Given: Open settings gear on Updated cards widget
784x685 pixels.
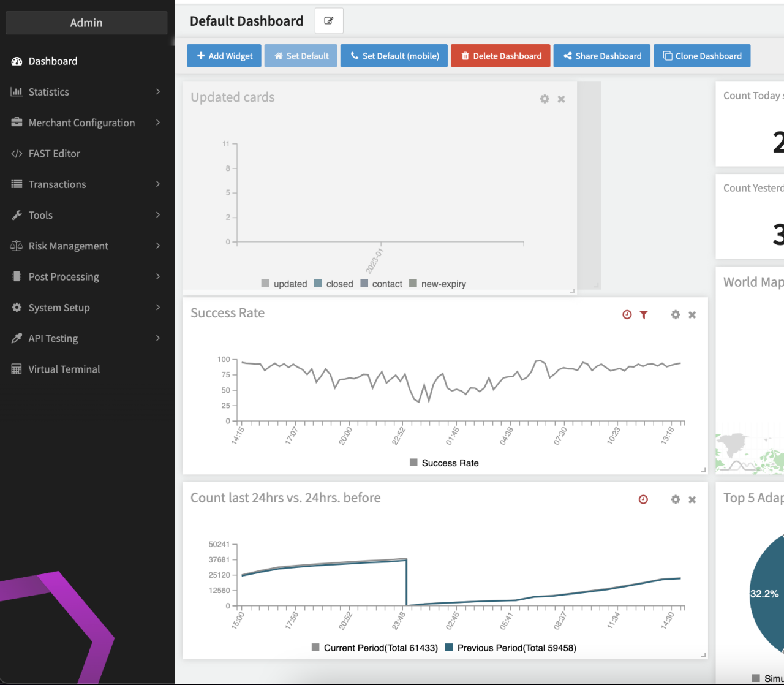Looking at the screenshot, I should [x=545, y=99].
